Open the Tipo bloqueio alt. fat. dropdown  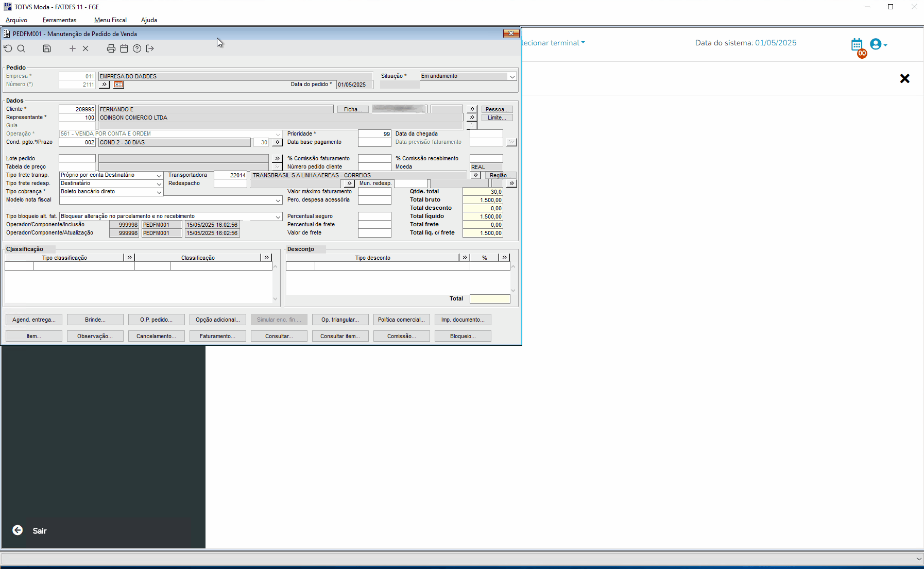[278, 216]
